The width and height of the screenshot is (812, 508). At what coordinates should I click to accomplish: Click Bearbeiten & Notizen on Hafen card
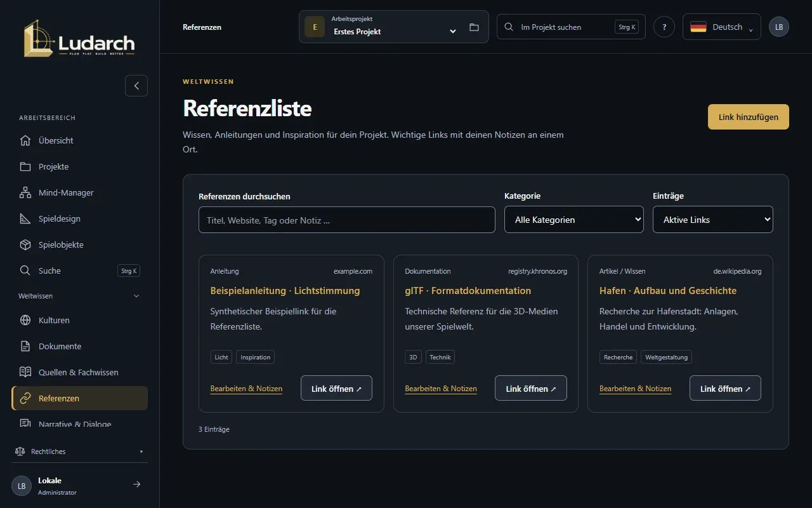pos(635,389)
